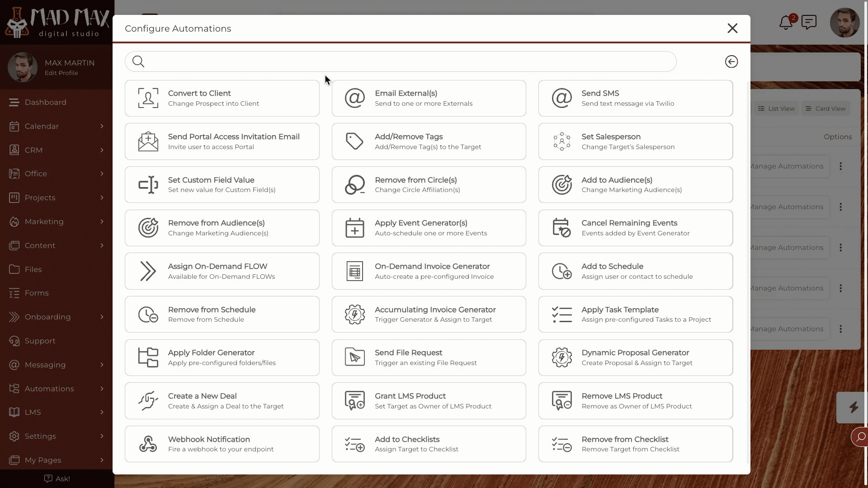Image resolution: width=868 pixels, height=488 pixels.
Task: Click the Dynamic Proposal Generator icon
Action: (561, 357)
